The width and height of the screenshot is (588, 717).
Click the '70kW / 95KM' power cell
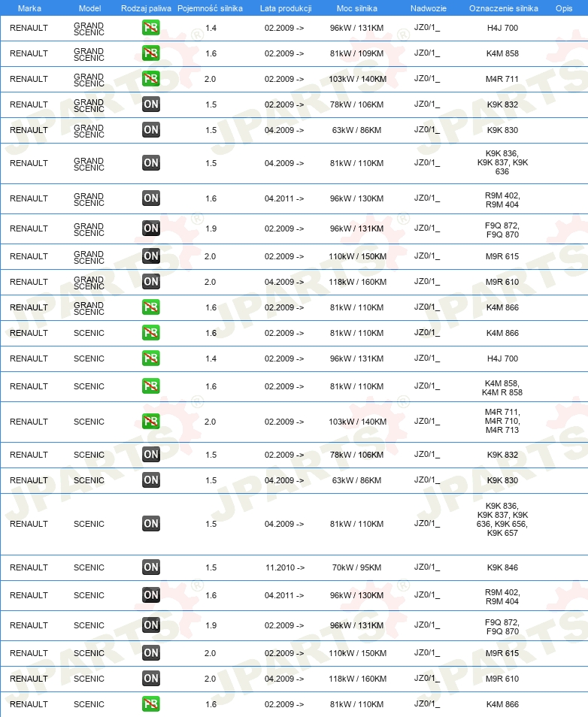(357, 567)
